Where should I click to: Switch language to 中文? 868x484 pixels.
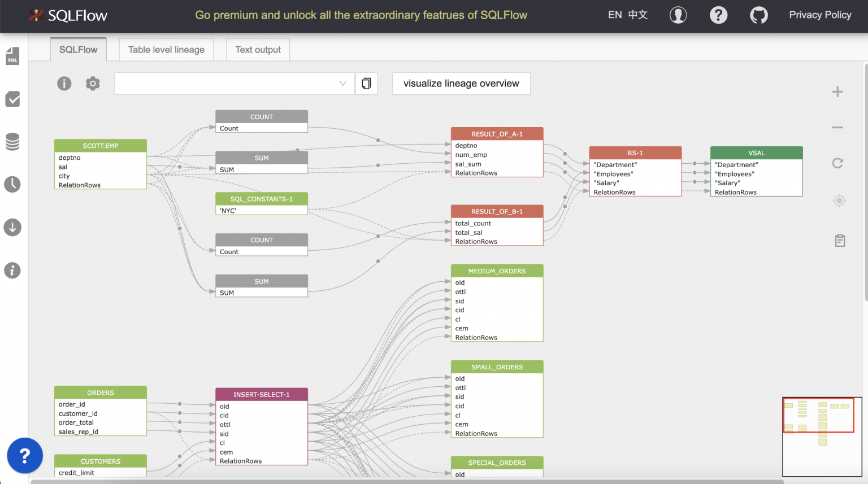(x=638, y=15)
